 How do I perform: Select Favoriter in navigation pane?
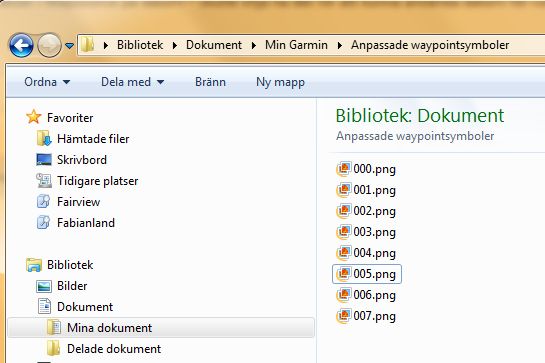coord(70,118)
